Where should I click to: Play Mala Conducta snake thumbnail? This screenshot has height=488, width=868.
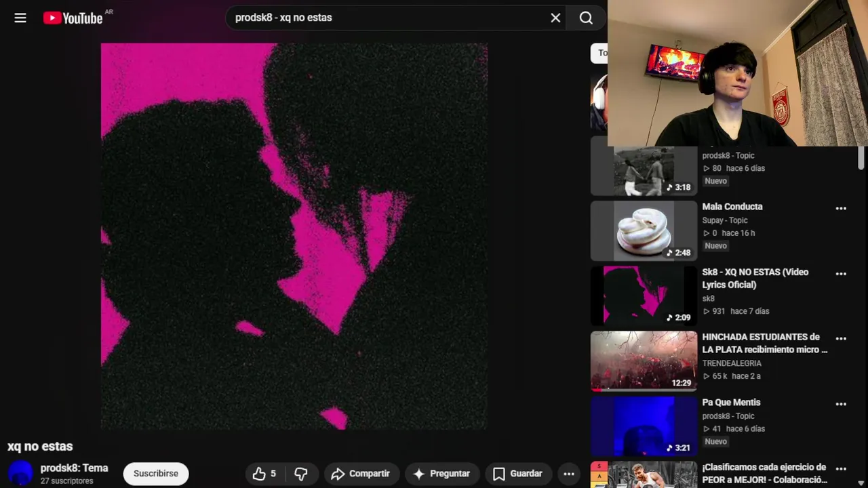(x=644, y=230)
